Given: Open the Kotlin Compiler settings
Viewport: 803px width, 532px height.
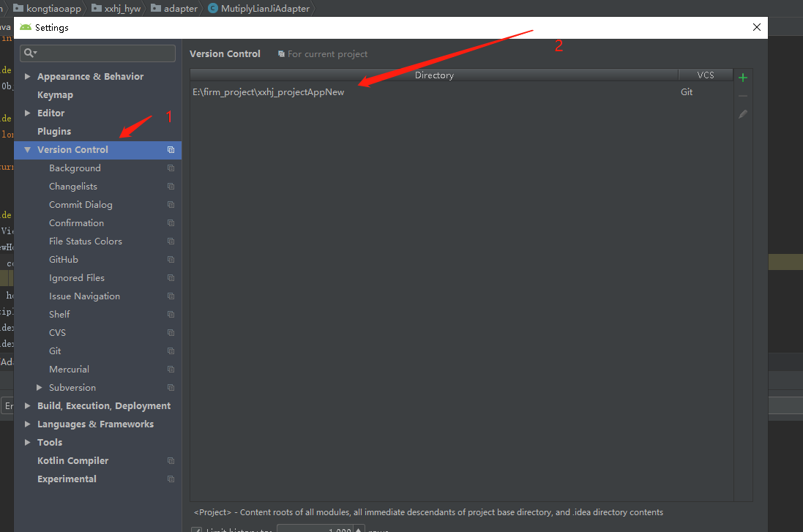Looking at the screenshot, I should pos(73,460).
